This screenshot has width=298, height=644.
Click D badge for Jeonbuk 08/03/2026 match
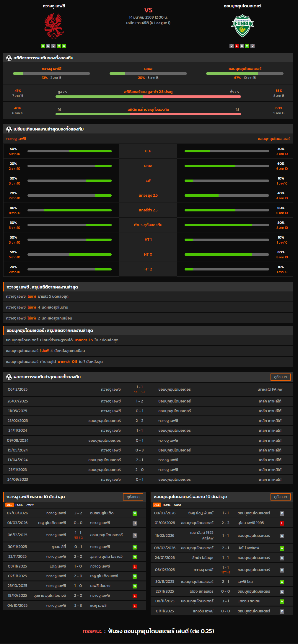[282, 513]
